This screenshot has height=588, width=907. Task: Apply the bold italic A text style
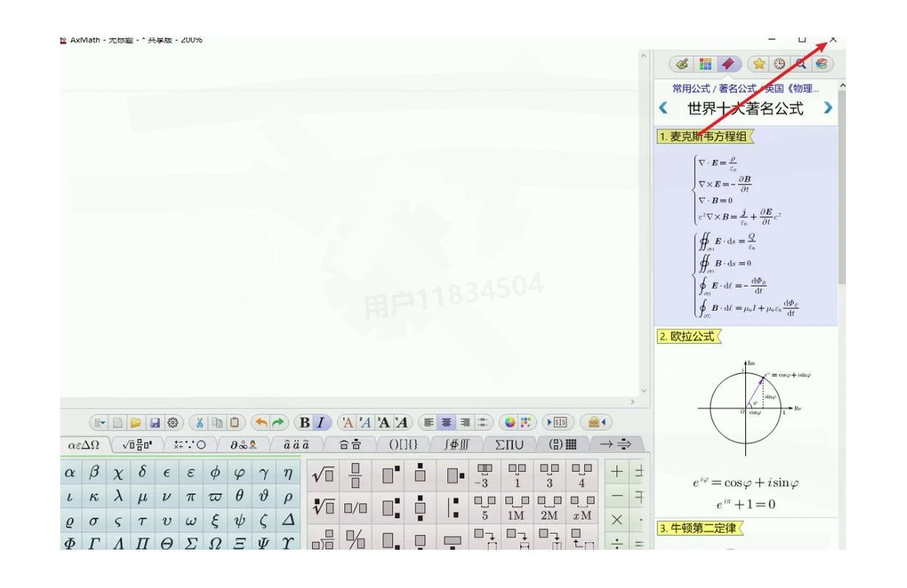pos(402,423)
